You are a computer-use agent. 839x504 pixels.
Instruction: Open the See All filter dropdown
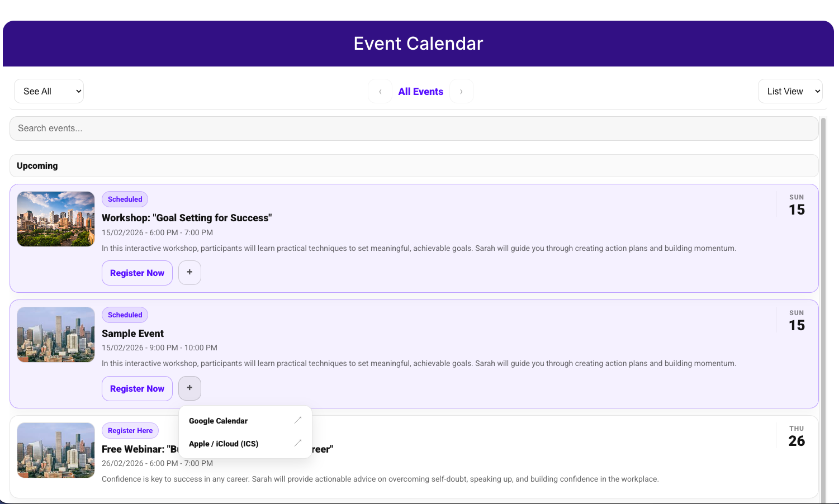[x=49, y=91]
